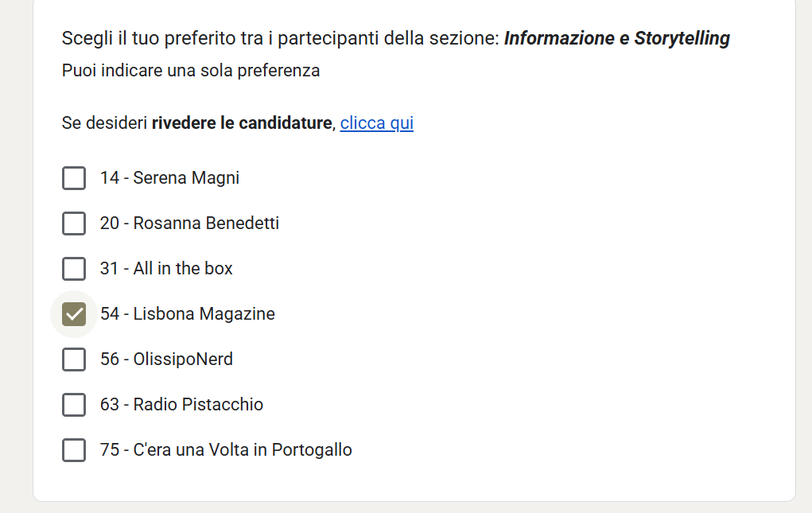The image size is (812, 513).
Task: Select the 20 - Rosanna Benedetti checkbox
Action: pyautogui.click(x=74, y=223)
